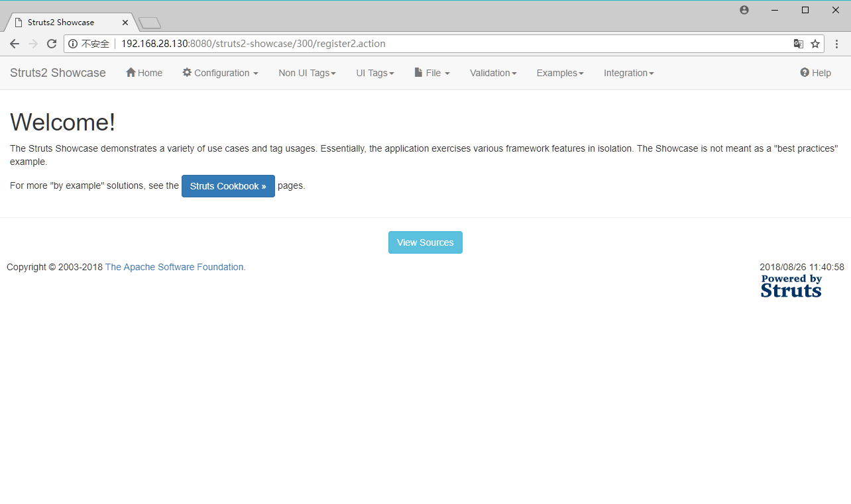The height and width of the screenshot is (504, 851).
Task: Open a new browser tab
Action: [x=150, y=23]
